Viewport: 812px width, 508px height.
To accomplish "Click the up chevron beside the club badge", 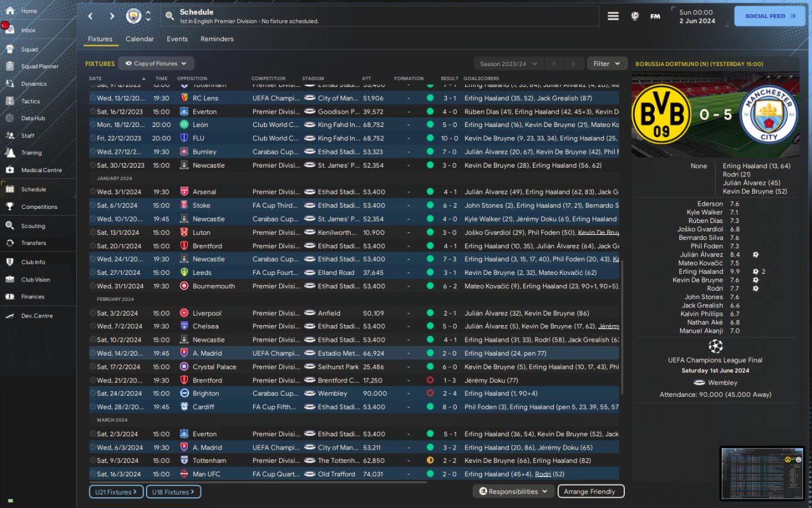I will click(148, 12).
